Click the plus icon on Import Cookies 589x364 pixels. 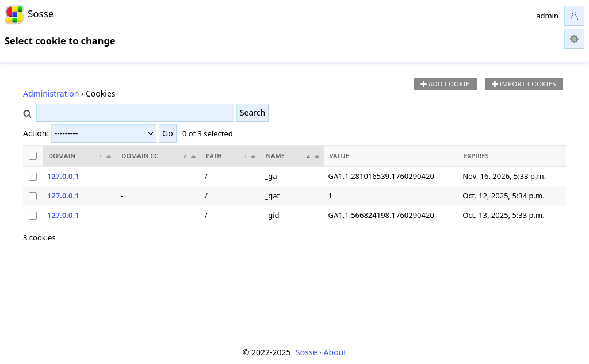495,84
